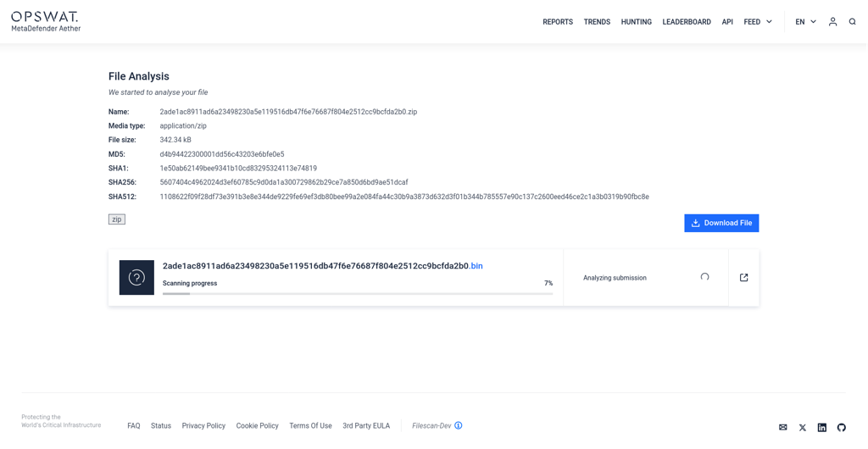Click the unknown file type thumbnail

point(136,278)
